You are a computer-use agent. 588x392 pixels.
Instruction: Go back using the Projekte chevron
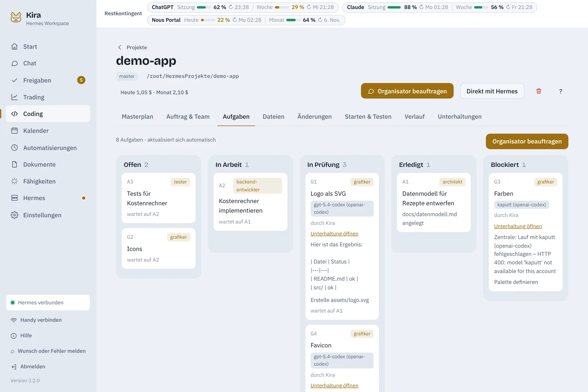pos(120,47)
